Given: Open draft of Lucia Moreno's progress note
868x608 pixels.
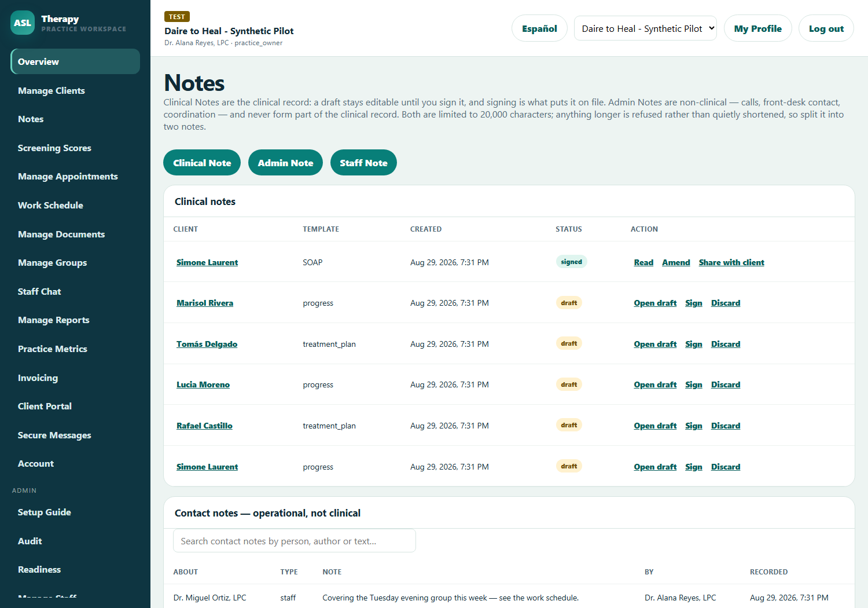Looking at the screenshot, I should click(655, 384).
